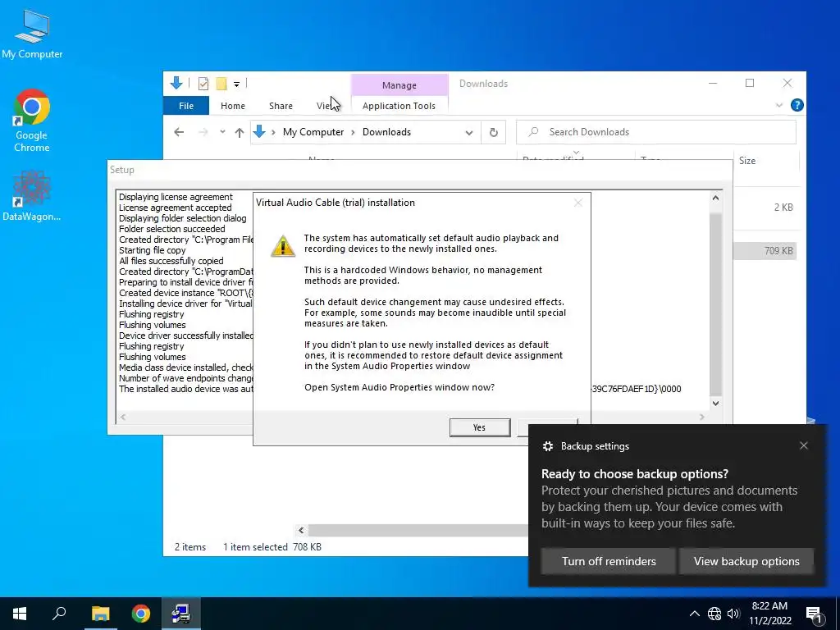Viewport: 840px width, 630px height.
Task: Open Application Tools ribbon tab
Action: pyautogui.click(x=399, y=106)
